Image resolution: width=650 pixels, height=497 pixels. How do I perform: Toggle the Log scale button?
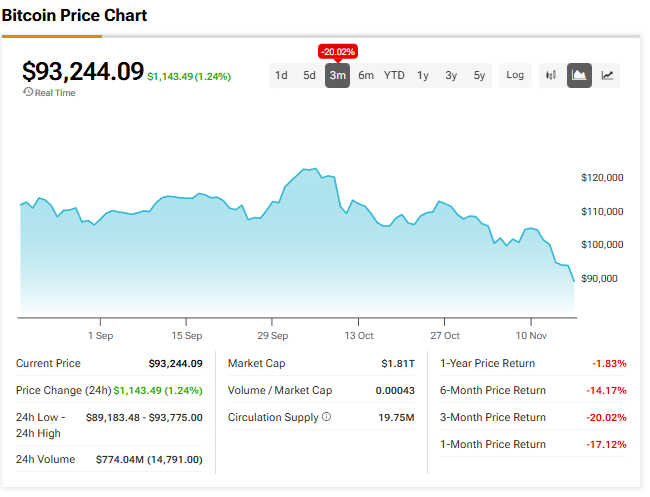coord(515,75)
